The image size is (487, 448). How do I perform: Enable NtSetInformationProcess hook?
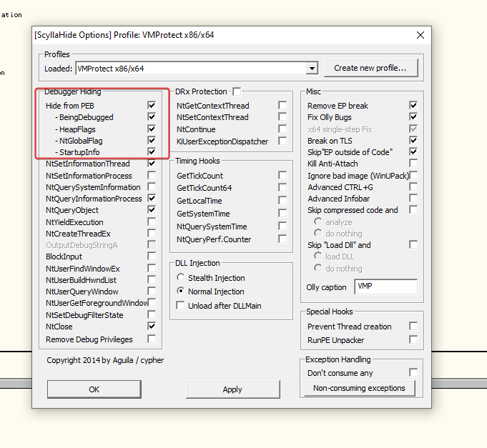point(152,175)
